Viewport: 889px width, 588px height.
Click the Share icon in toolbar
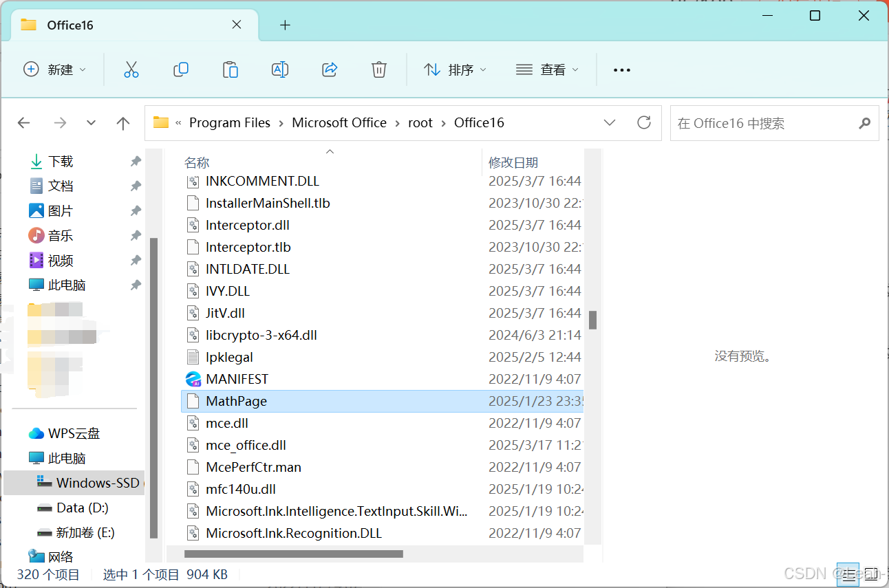click(x=330, y=69)
